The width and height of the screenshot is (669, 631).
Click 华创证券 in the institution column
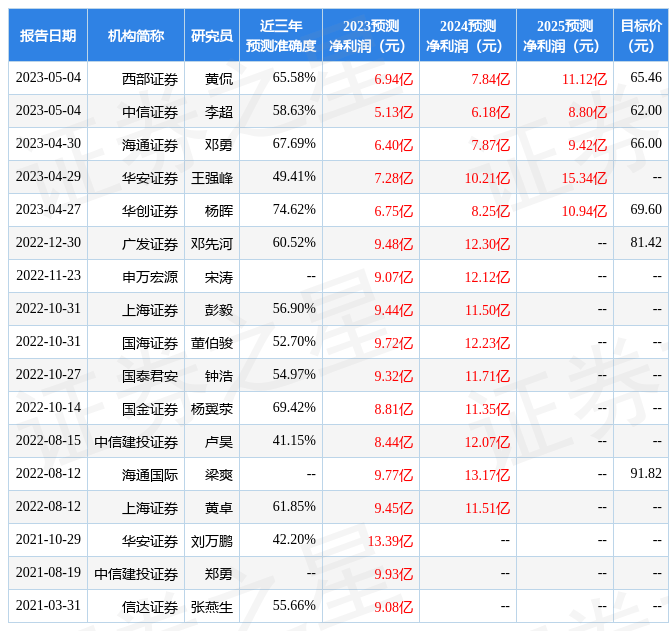(150, 211)
